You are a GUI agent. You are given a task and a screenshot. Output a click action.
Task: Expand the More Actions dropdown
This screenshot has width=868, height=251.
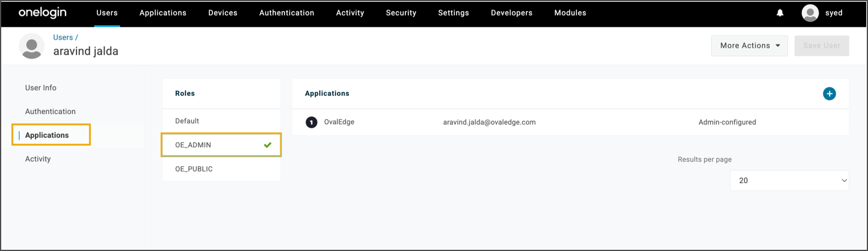pyautogui.click(x=749, y=46)
